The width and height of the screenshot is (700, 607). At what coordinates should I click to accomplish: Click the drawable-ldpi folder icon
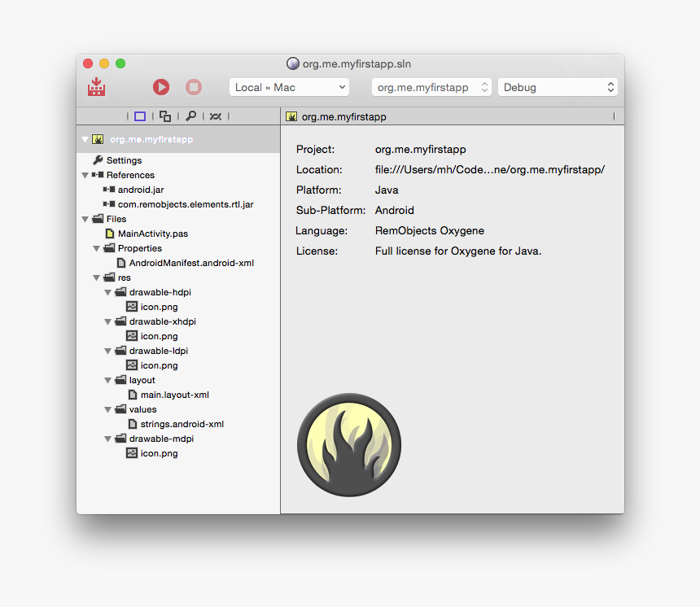pyautogui.click(x=121, y=351)
